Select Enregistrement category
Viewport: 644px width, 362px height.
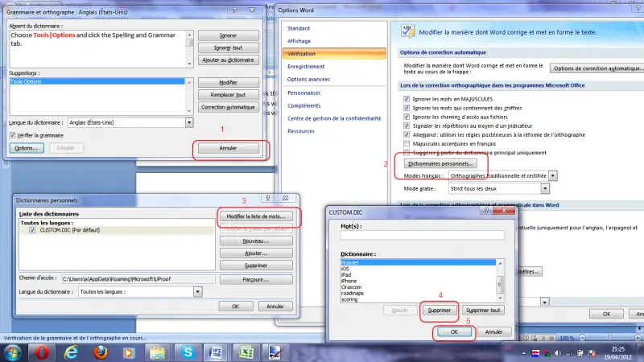(x=306, y=67)
